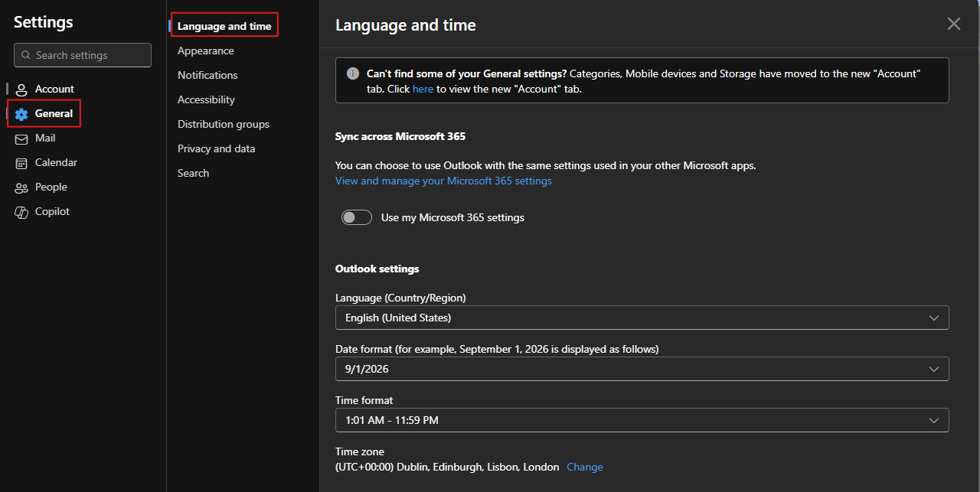Select the Calendar icon in sidebar
Screen dimensions: 980x492
[x=21, y=163]
